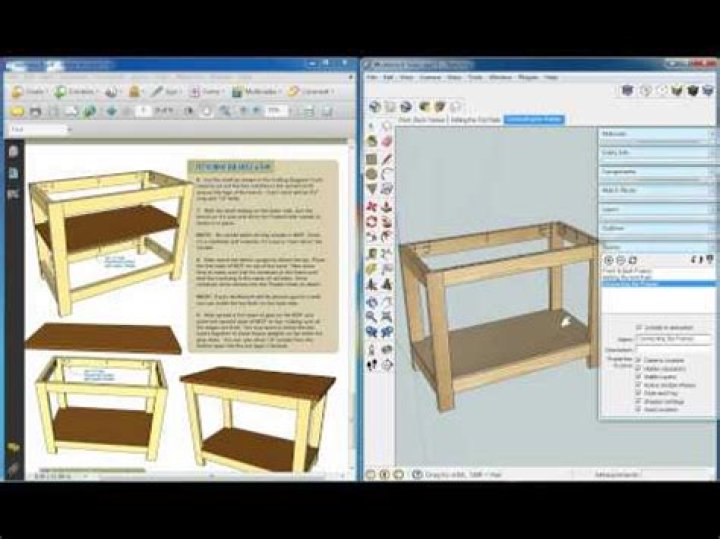
Task: Select the Line pencil tool
Action: click(387, 159)
